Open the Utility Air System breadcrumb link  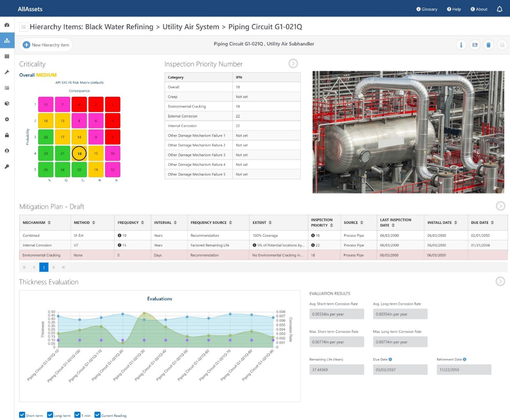point(190,27)
